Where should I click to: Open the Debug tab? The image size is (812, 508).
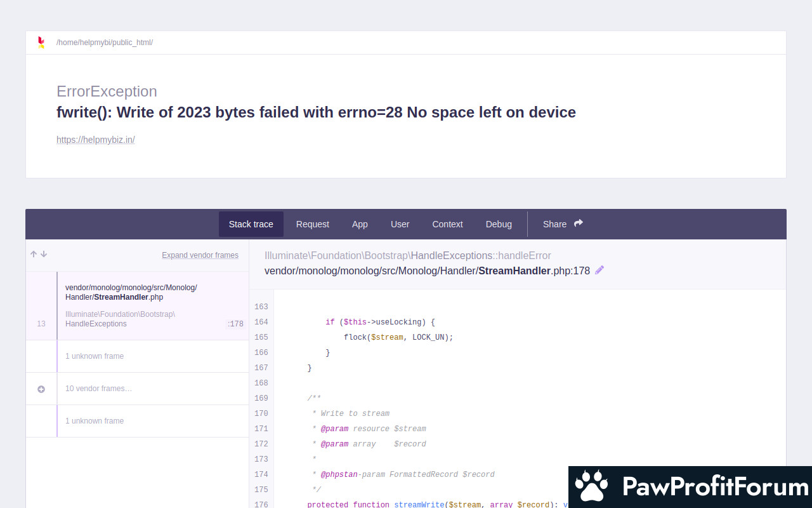click(x=499, y=224)
